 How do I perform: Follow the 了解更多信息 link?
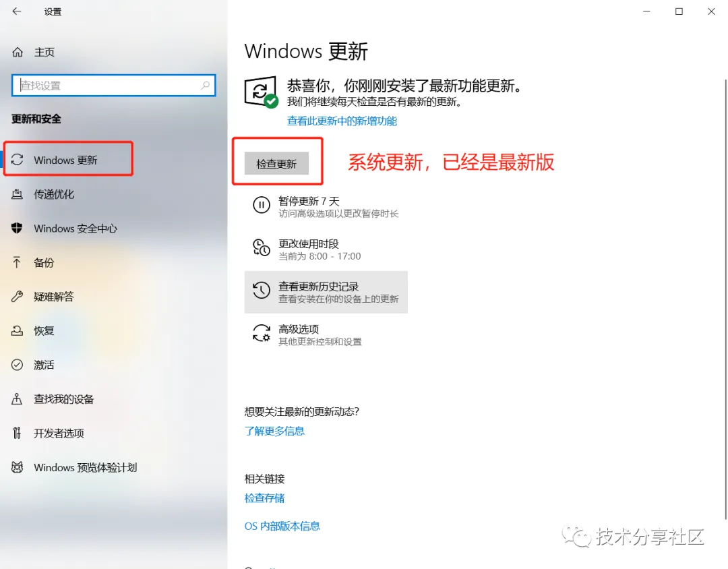point(274,431)
